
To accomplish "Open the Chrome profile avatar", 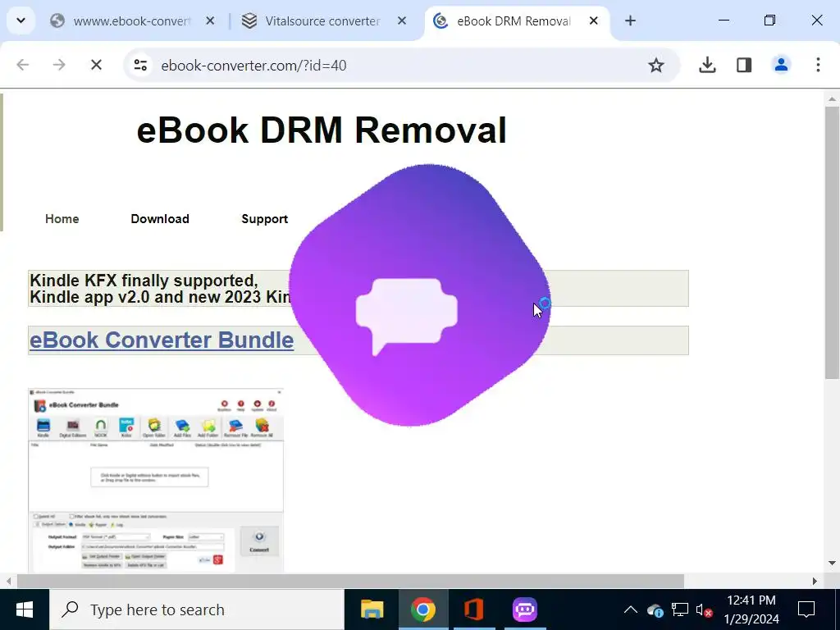I will tap(781, 66).
